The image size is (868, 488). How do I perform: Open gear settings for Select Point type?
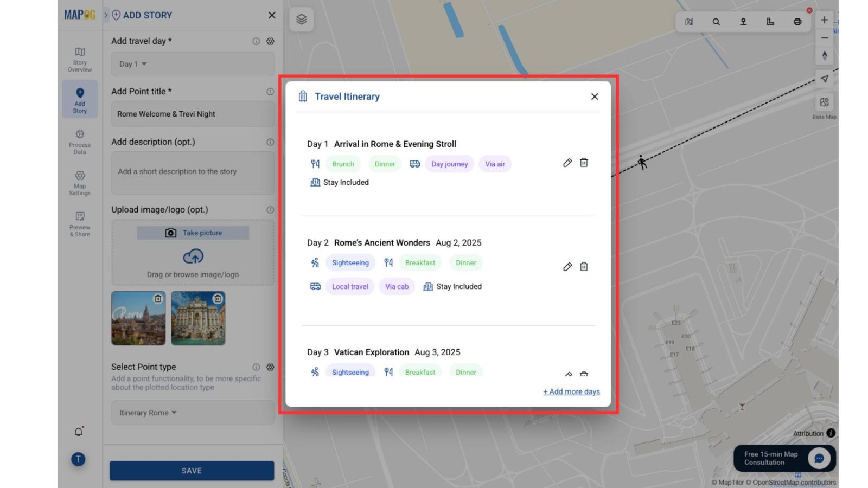click(x=270, y=367)
